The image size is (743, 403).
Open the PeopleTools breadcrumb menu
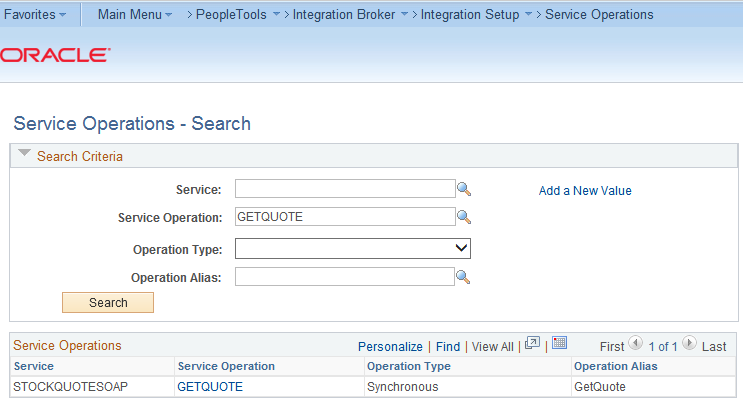point(239,15)
